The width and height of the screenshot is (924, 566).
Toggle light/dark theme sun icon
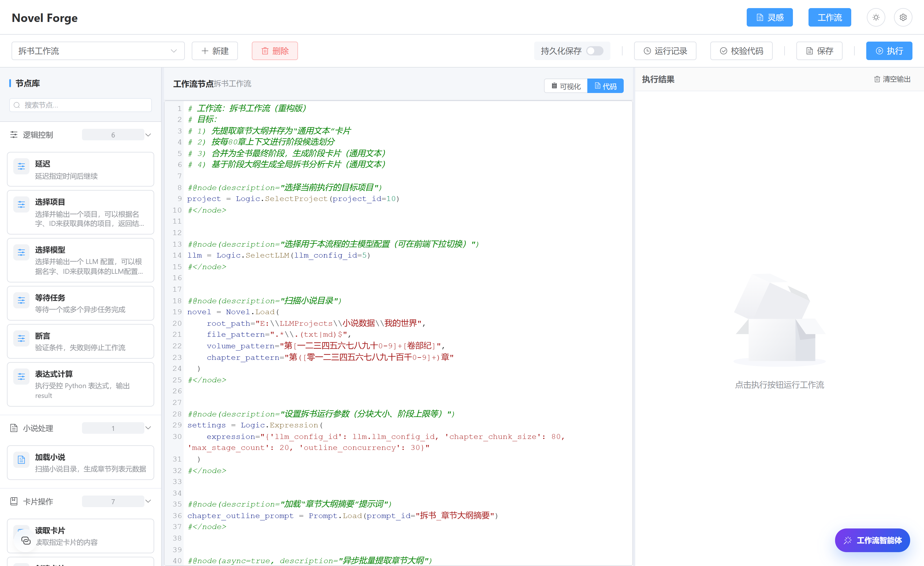point(875,18)
